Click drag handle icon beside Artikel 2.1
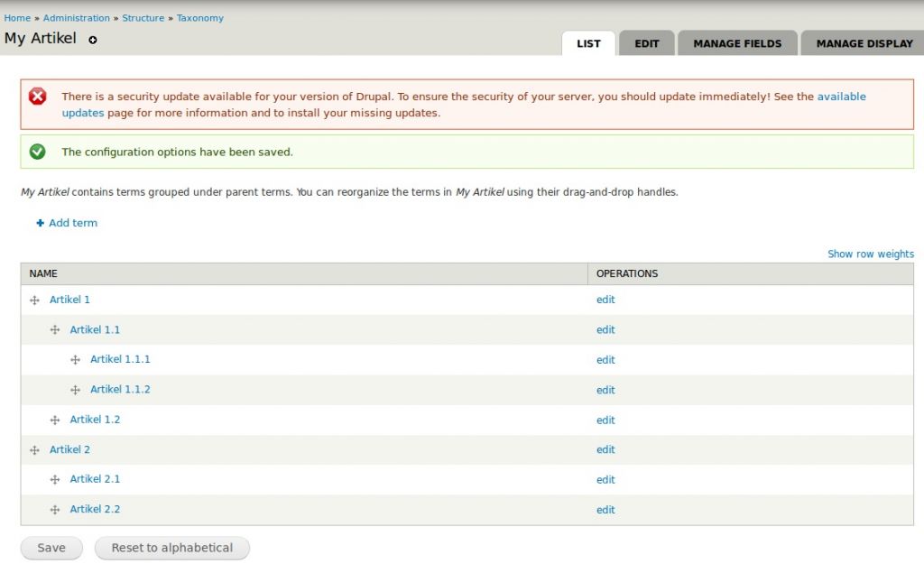The height and width of the screenshot is (573, 924). coord(55,480)
